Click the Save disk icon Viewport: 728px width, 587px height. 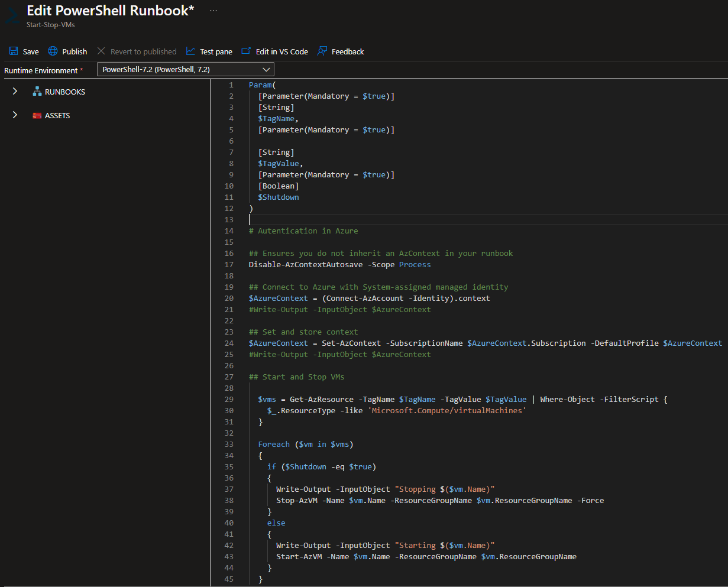(14, 51)
